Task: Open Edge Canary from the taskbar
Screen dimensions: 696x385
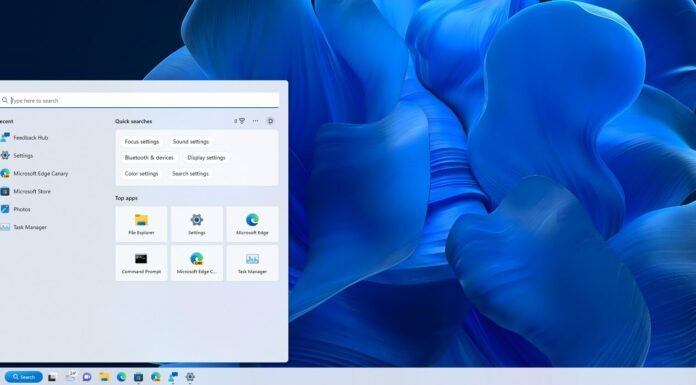Action: point(156,377)
